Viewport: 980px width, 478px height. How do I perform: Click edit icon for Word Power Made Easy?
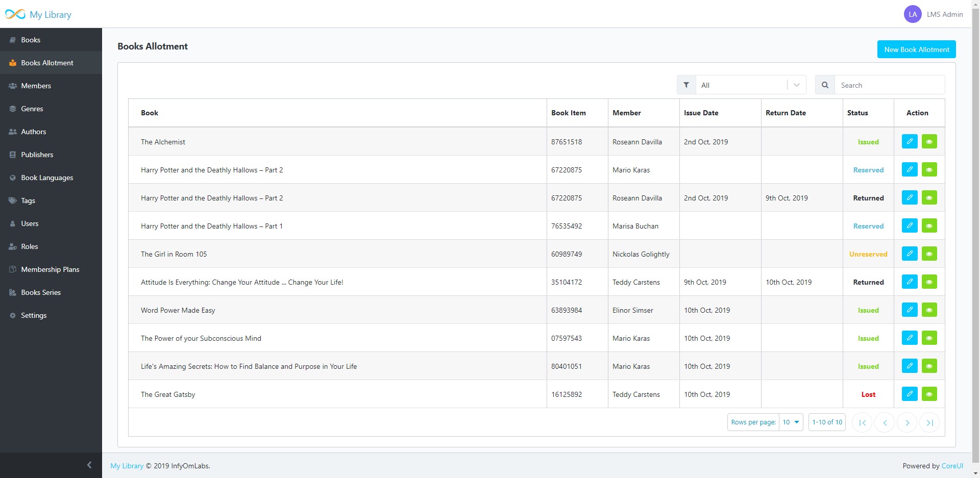click(910, 310)
